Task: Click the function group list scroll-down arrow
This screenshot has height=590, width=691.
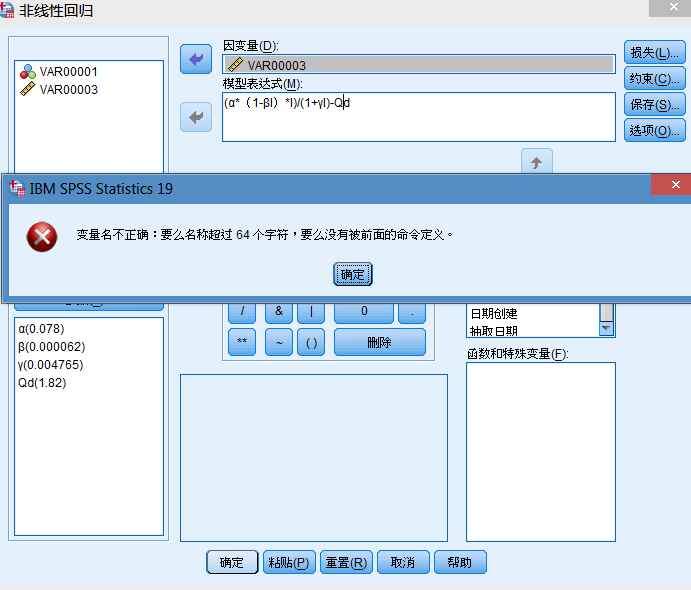Action: [x=606, y=329]
